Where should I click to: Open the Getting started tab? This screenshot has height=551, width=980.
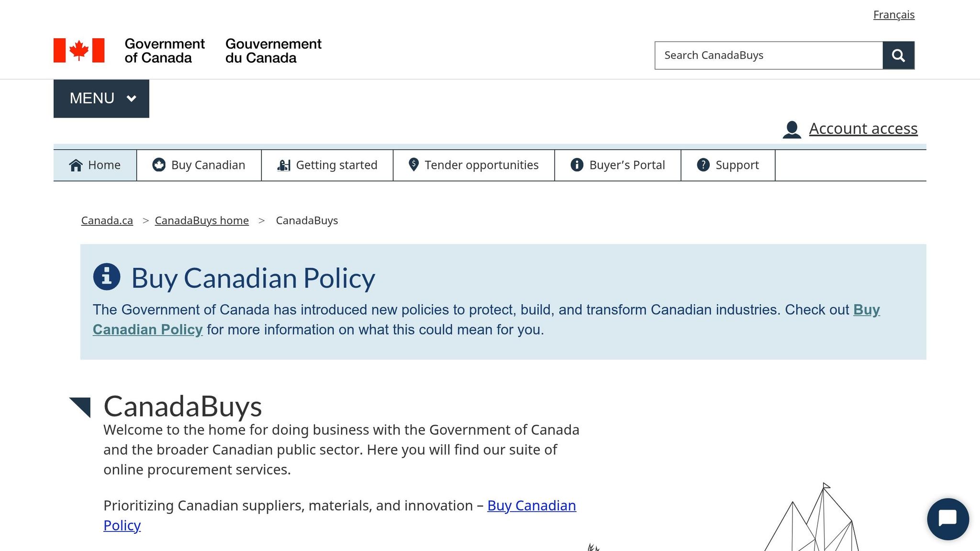click(327, 165)
